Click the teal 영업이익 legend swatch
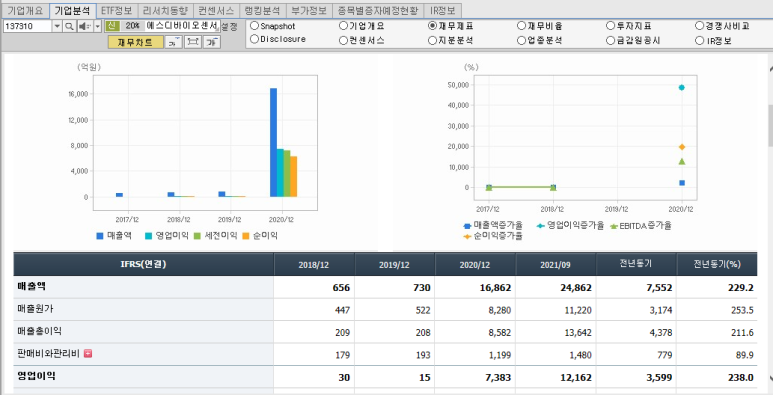The height and width of the screenshot is (395, 773). click(x=148, y=236)
